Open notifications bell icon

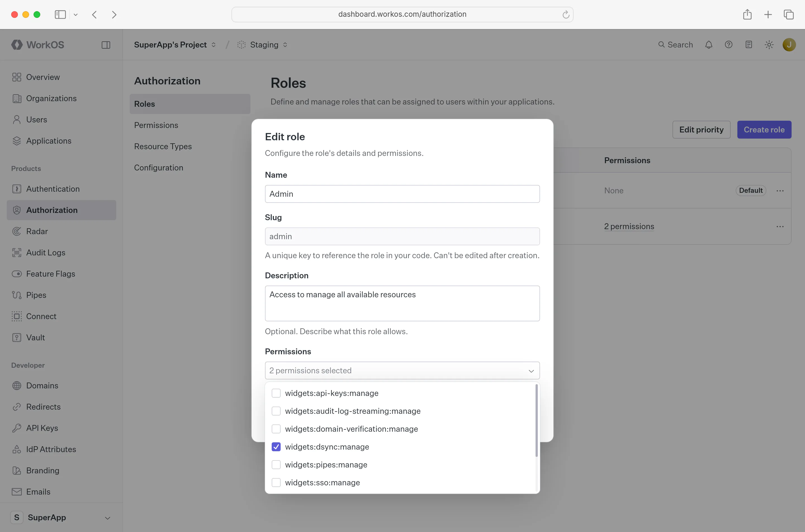[x=709, y=45]
